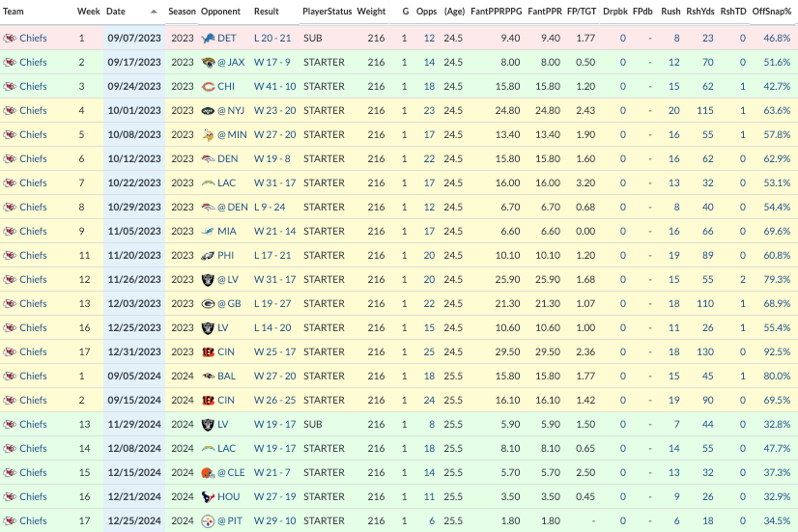Click the SUB status in the 11/29/2024 row
Screen dimensions: 798x532
312,425
